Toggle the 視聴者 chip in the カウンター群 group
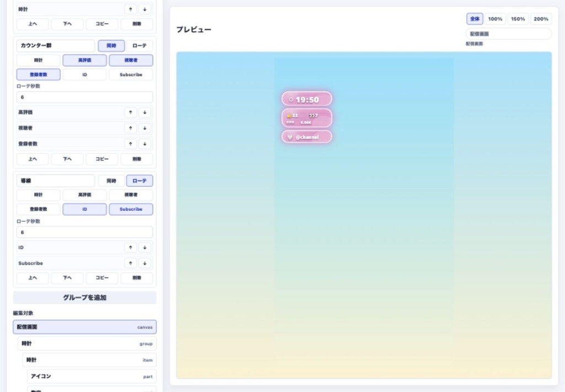The width and height of the screenshot is (565, 392). point(131,61)
